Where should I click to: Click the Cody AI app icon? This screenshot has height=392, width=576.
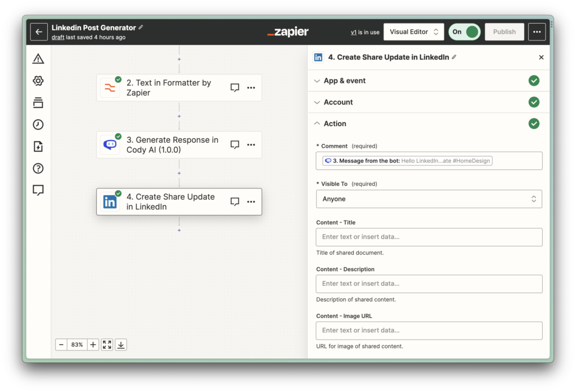[x=110, y=145]
